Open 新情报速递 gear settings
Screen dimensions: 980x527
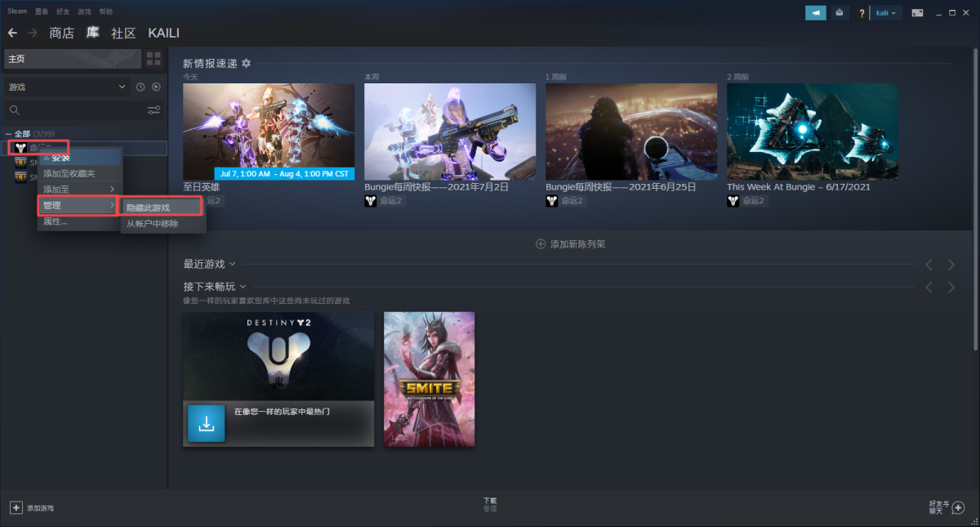click(246, 63)
